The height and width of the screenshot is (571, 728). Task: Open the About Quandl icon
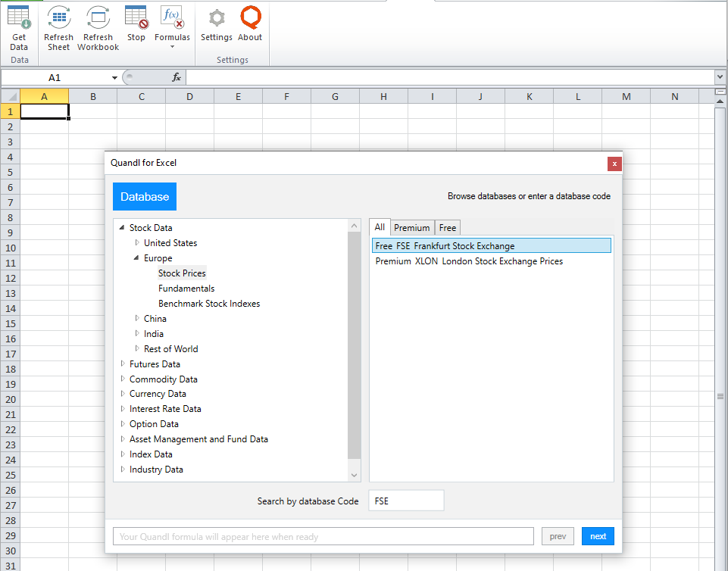(250, 24)
